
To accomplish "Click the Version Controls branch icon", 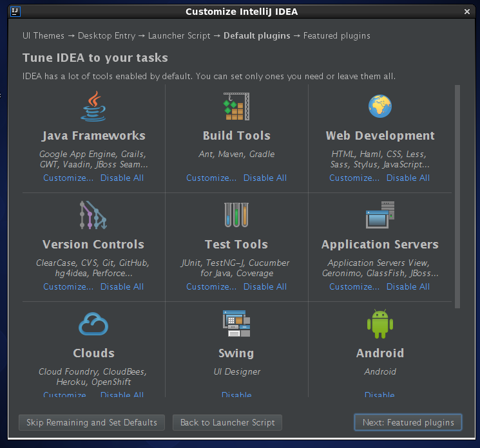I will click(x=93, y=215).
